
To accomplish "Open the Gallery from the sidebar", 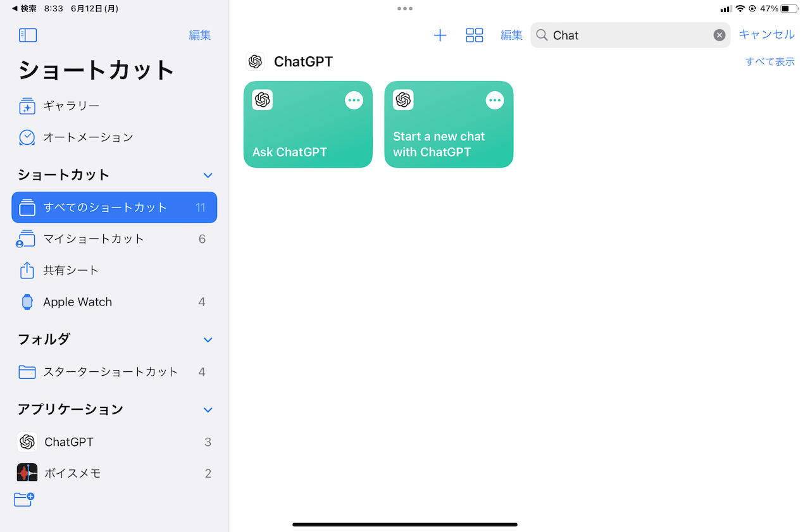I will [76, 106].
